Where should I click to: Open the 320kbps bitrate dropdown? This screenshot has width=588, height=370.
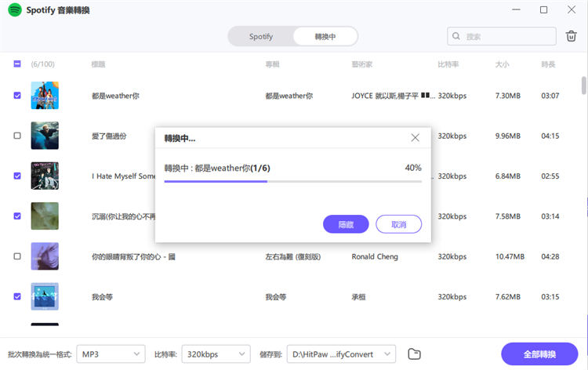click(x=216, y=354)
